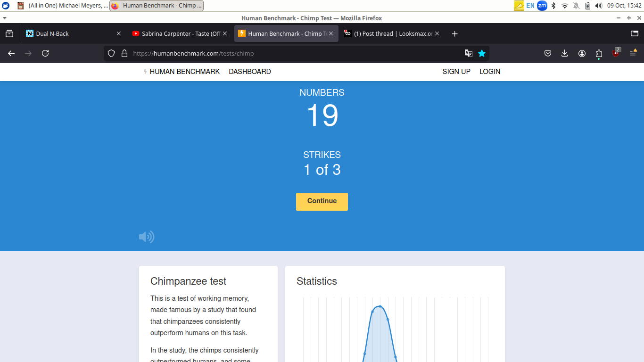Open the Downloads panel
644x362 pixels.
pyautogui.click(x=565, y=53)
